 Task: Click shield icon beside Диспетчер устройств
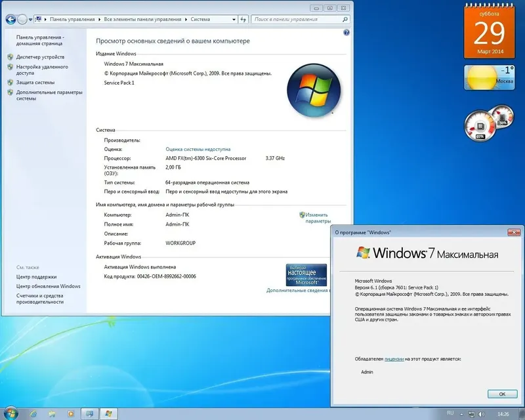pyautogui.click(x=10, y=57)
